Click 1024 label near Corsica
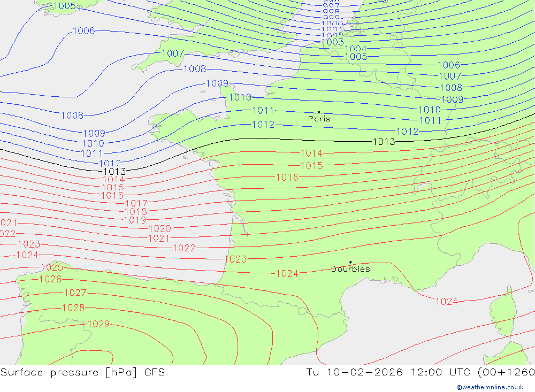Image resolution: width=535 pixels, height=392 pixels. pos(447,302)
